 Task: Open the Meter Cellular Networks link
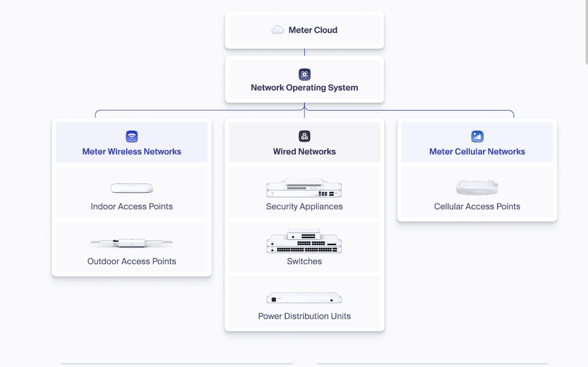point(477,152)
